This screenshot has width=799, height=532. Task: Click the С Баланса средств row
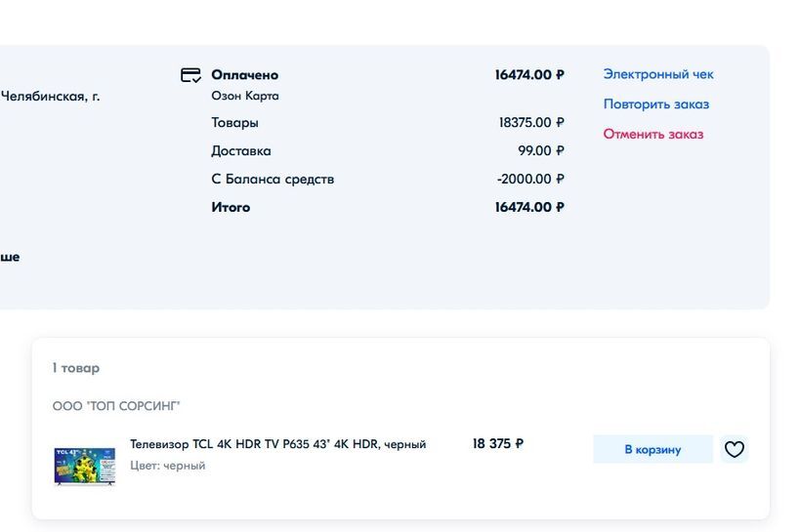click(388, 180)
